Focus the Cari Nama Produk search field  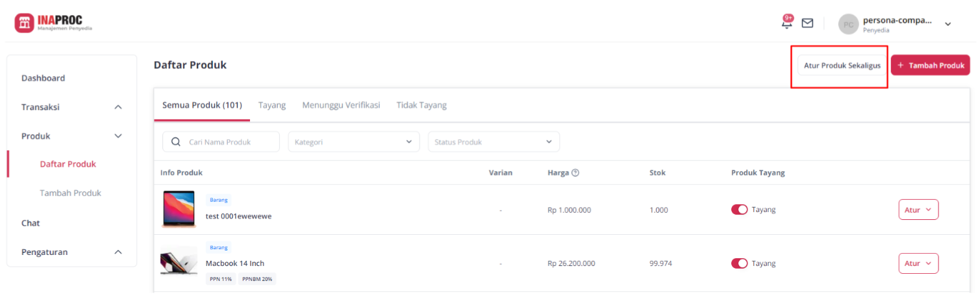point(221,142)
